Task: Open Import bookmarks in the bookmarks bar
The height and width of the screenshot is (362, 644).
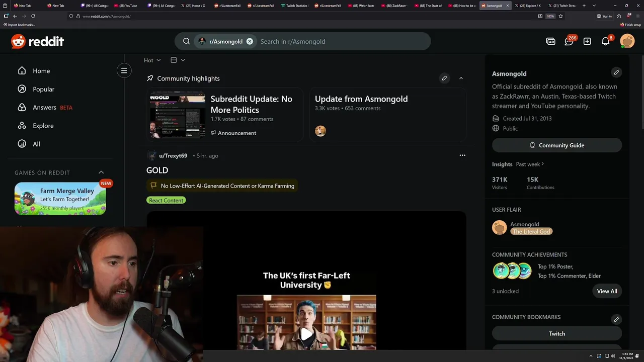Action: pos(19,25)
